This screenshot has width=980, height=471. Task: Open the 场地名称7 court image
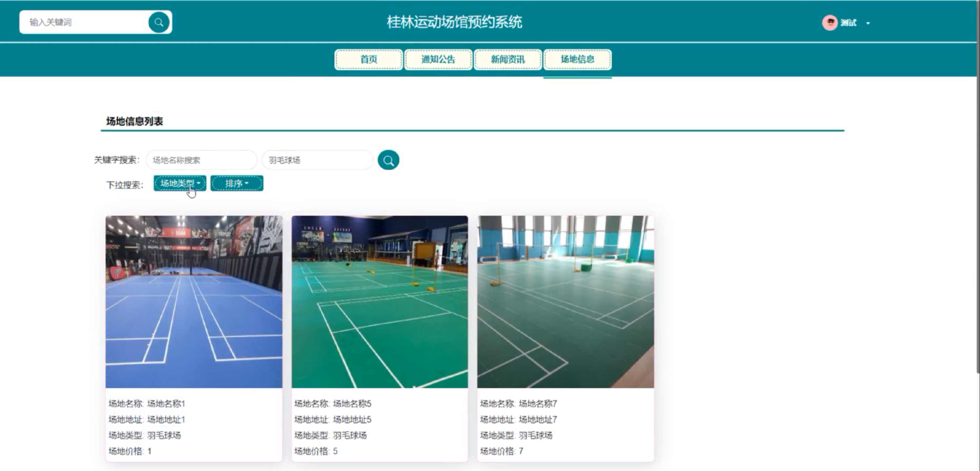pos(565,302)
